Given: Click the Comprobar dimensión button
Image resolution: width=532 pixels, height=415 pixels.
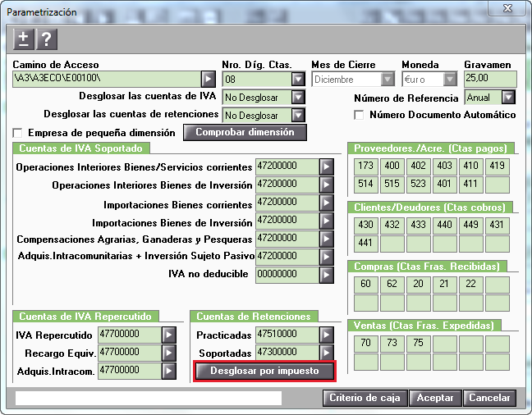Looking at the screenshot, I should click(x=245, y=132).
